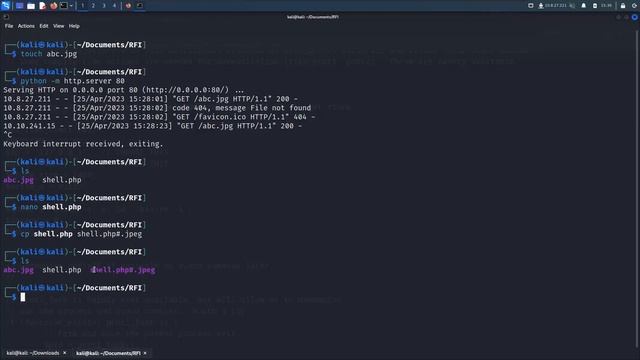The width and height of the screenshot is (640, 360).
Task: Launch Firefox browser from top panel
Action: 53,6
